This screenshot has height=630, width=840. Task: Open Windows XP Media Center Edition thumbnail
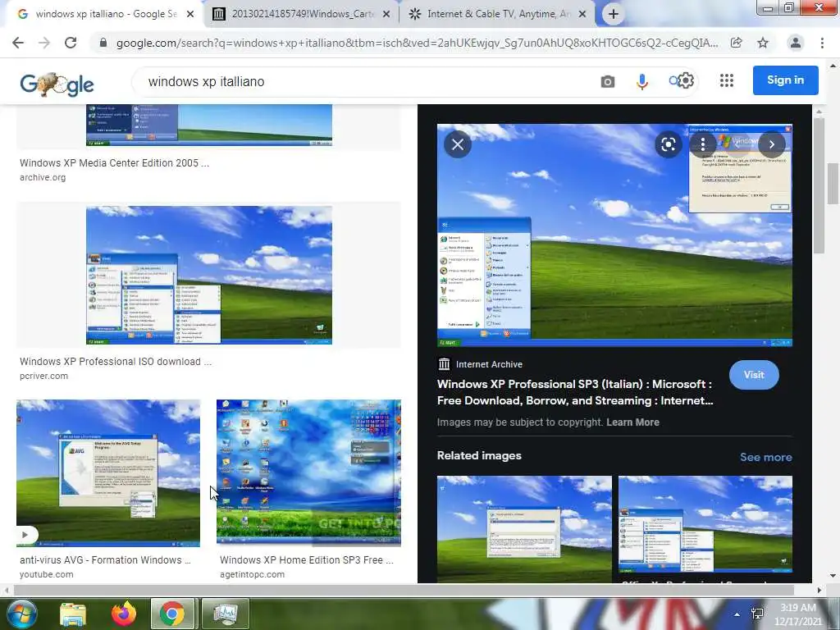(x=209, y=126)
